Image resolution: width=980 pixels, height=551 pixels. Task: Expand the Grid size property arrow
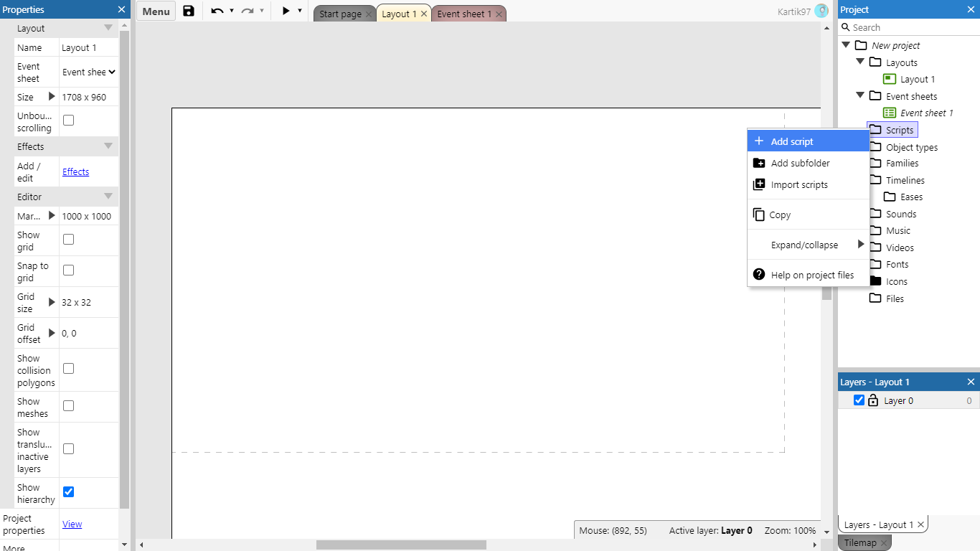coord(52,302)
